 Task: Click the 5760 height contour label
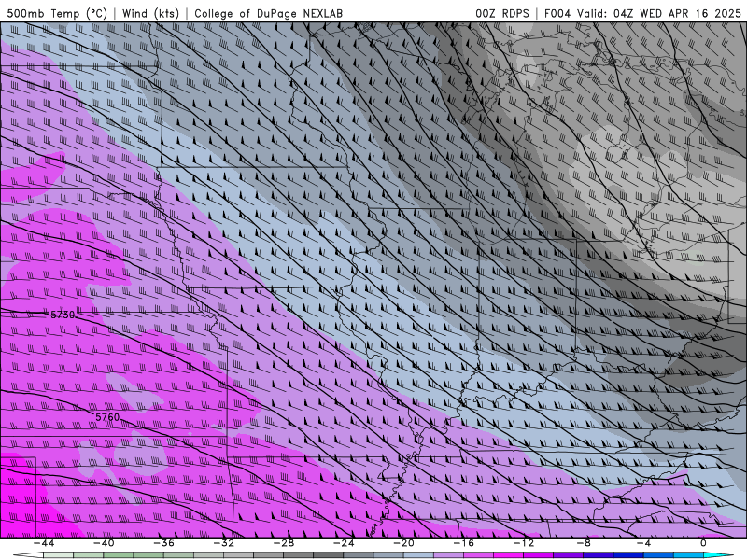click(x=107, y=417)
